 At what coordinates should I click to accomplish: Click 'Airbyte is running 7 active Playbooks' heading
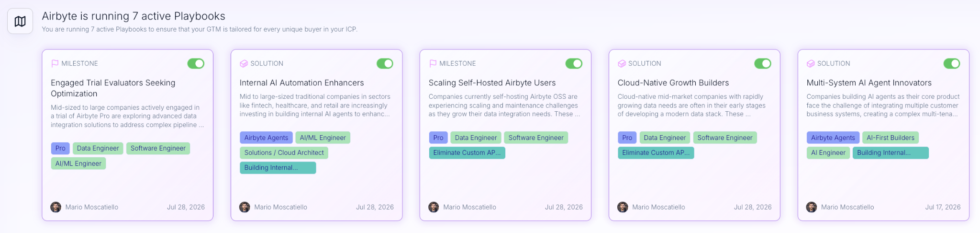134,16
